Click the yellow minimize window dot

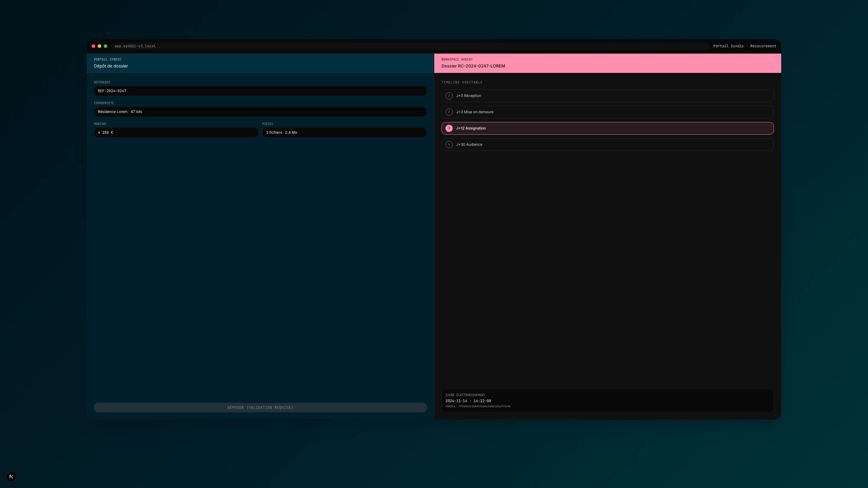tap(99, 46)
